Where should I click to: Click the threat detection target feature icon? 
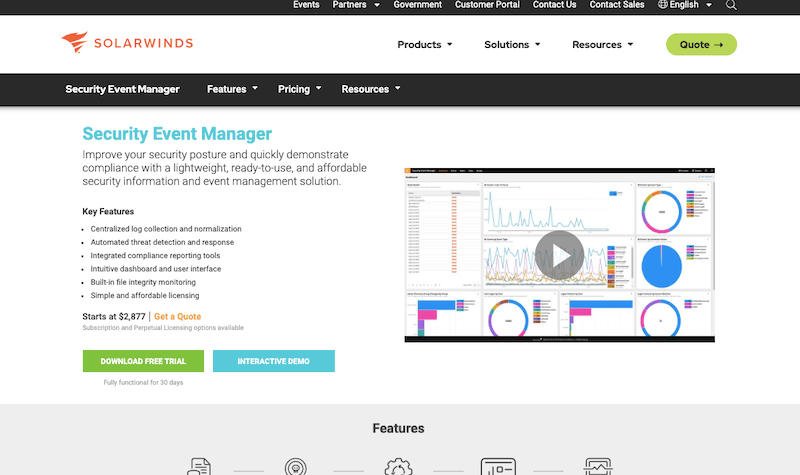pos(296,466)
